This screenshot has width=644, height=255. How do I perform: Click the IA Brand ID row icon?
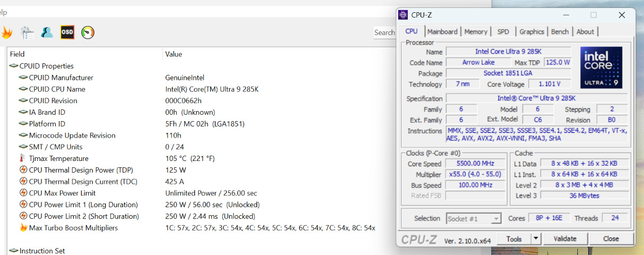coord(23,112)
